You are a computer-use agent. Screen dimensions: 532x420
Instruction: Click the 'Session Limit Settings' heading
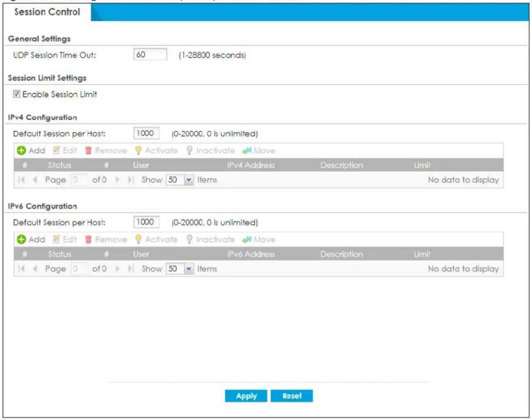tap(47, 78)
